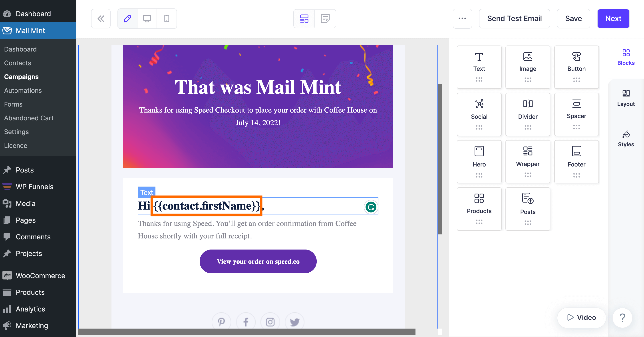Screen dimensions: 644x337
Task: Switch to the Blocks tab
Action: pos(626,57)
